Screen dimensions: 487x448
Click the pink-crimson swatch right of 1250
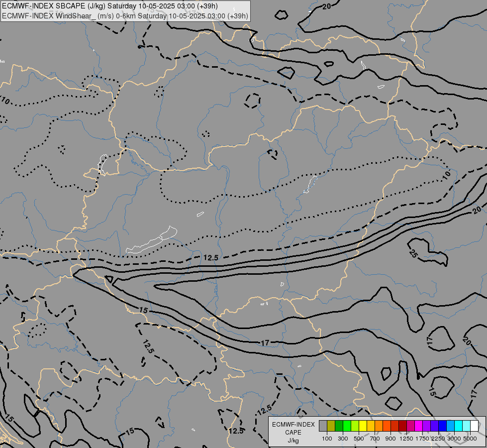coord(410,426)
